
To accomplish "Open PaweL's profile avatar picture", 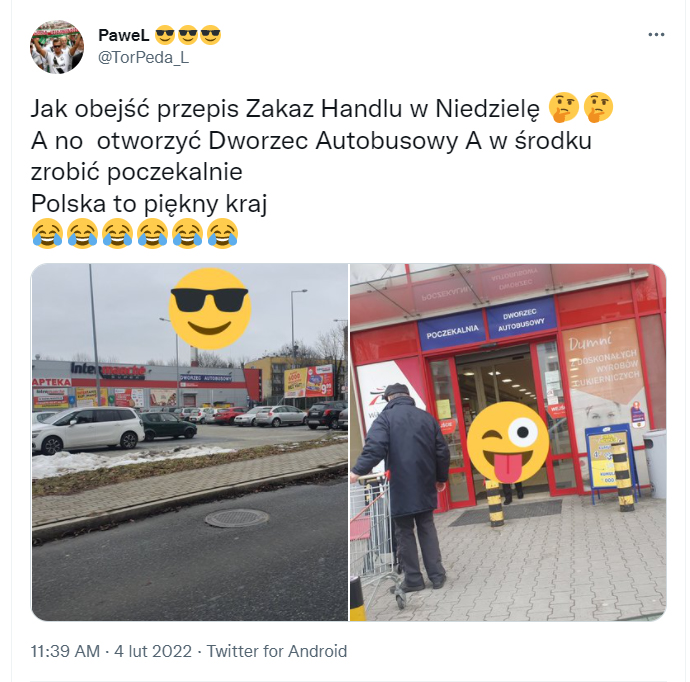I will tap(57, 47).
